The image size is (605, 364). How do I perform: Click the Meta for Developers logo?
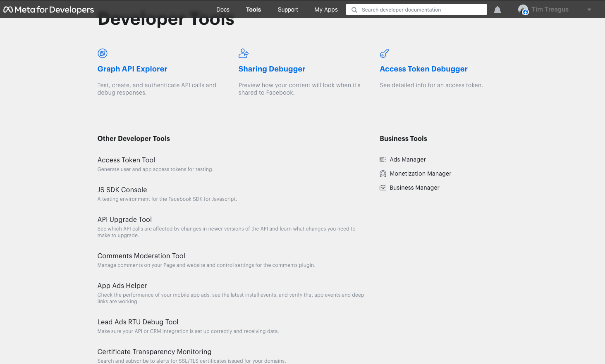pyautogui.click(x=49, y=10)
